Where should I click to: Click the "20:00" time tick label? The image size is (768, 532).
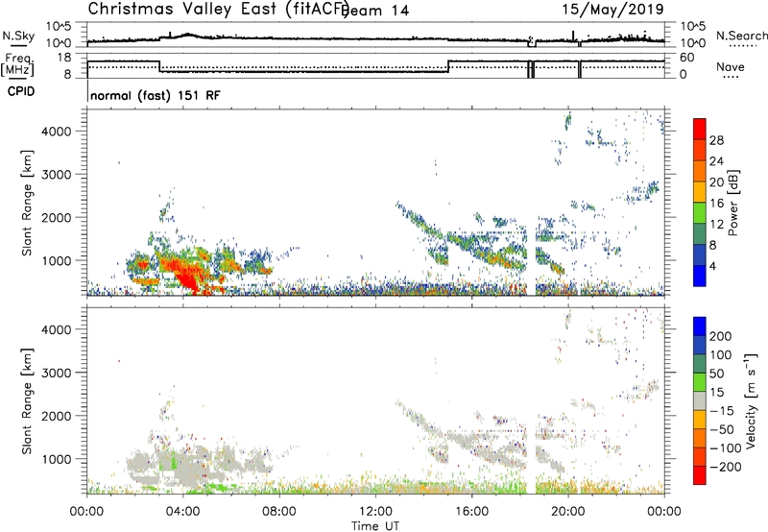[567, 512]
